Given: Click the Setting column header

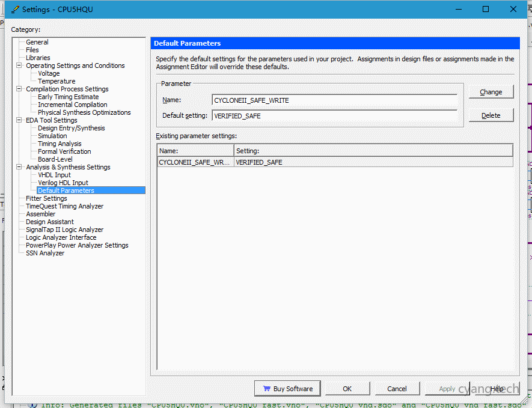Looking at the screenshot, I should (x=373, y=150).
